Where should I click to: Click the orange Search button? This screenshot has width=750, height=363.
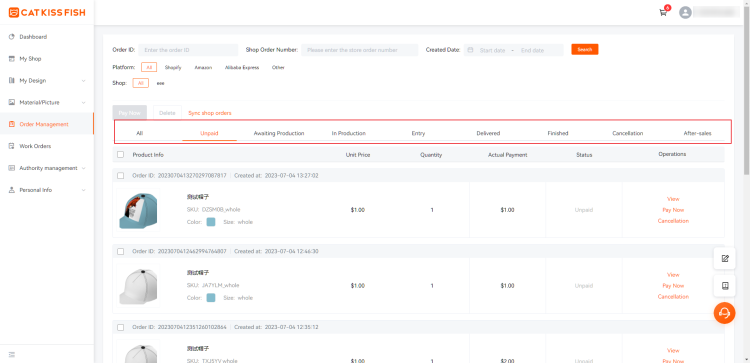tap(585, 49)
